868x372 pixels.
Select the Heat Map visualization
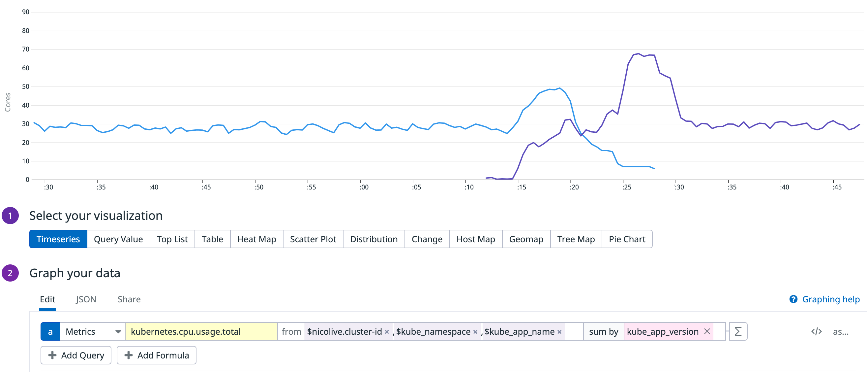[x=256, y=239]
